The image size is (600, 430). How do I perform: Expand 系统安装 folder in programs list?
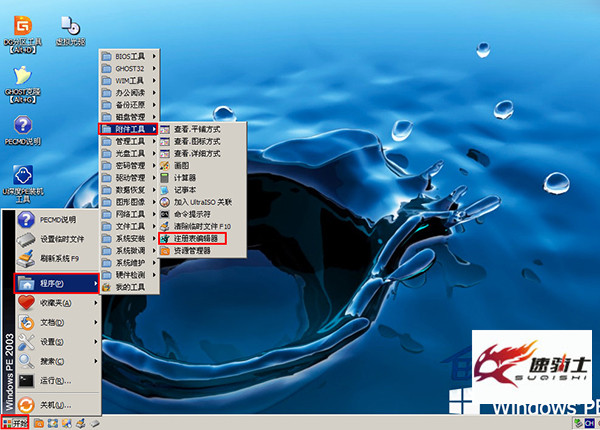129,238
